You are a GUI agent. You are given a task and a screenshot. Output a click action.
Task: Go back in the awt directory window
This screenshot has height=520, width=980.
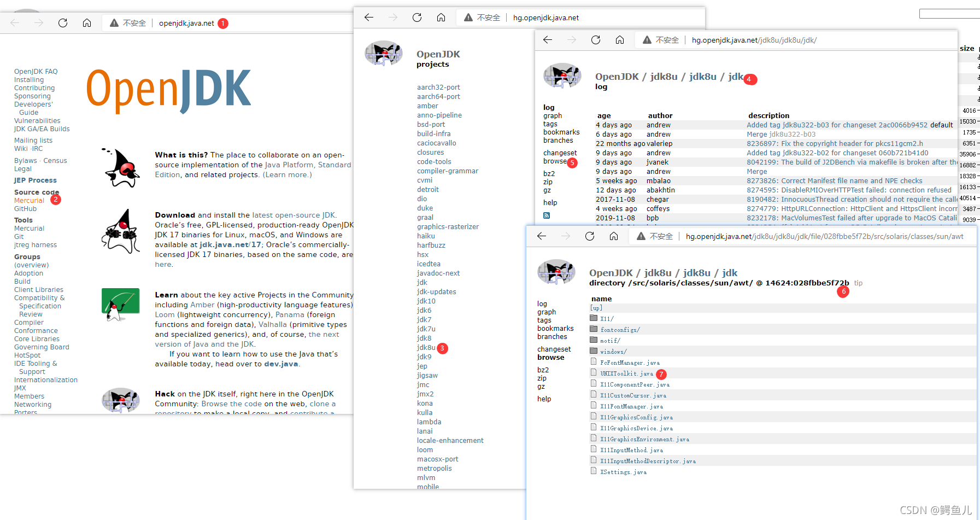(x=542, y=236)
